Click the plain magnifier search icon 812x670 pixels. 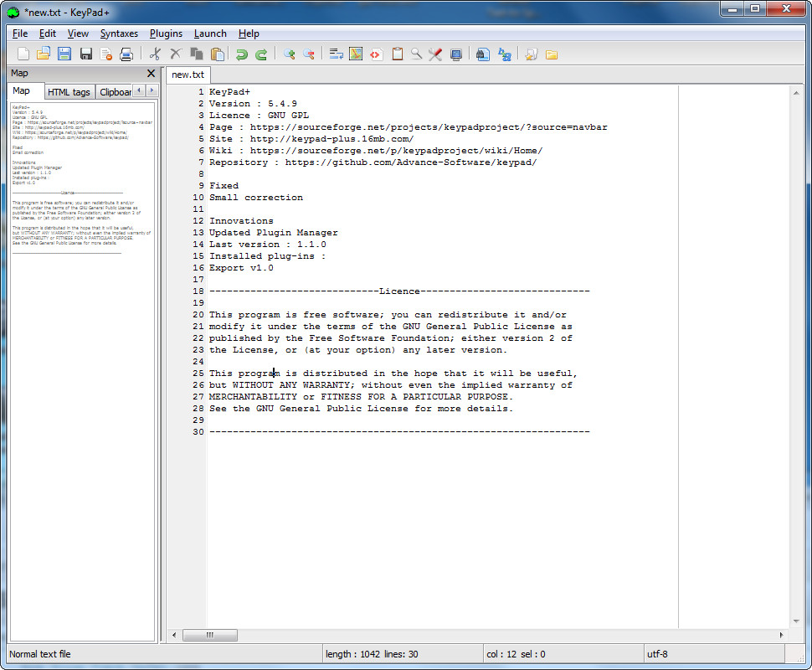point(416,54)
